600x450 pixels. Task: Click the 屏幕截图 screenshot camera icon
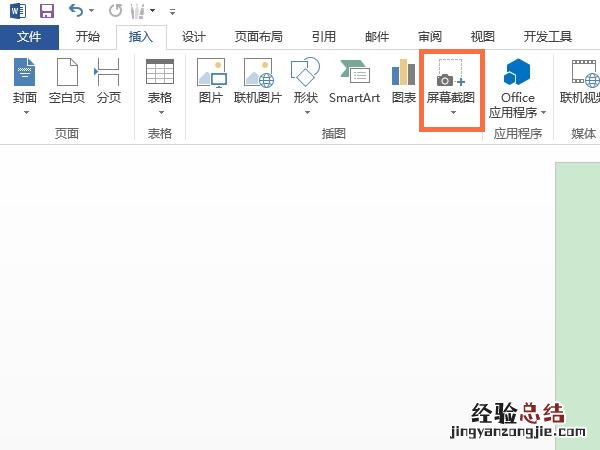coord(451,73)
